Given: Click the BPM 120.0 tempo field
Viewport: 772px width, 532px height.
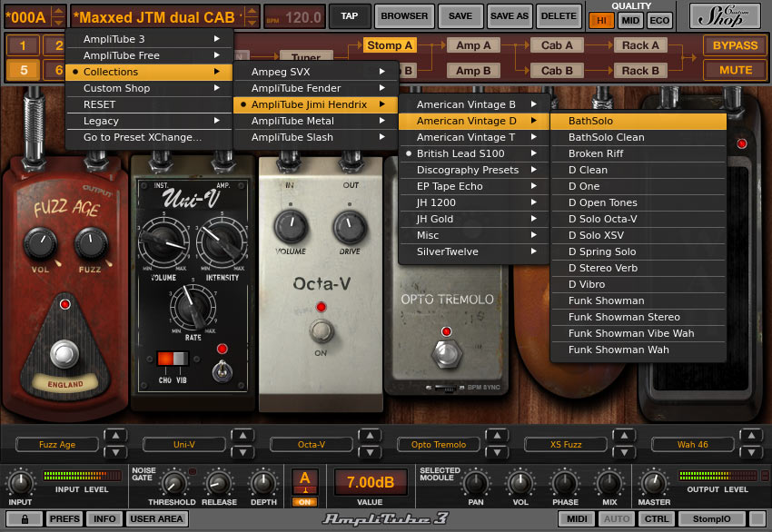Looking at the screenshot, I should [295, 18].
